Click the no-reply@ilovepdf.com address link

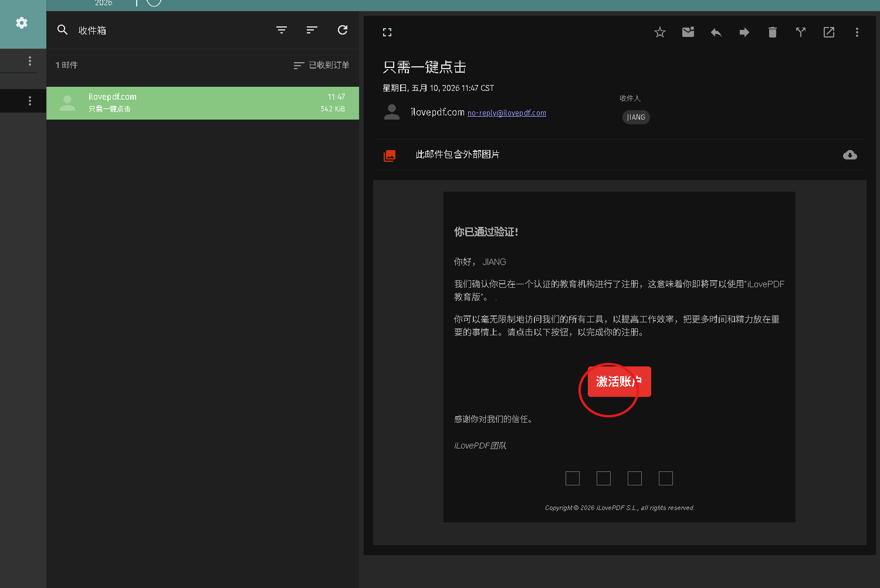[x=507, y=113]
